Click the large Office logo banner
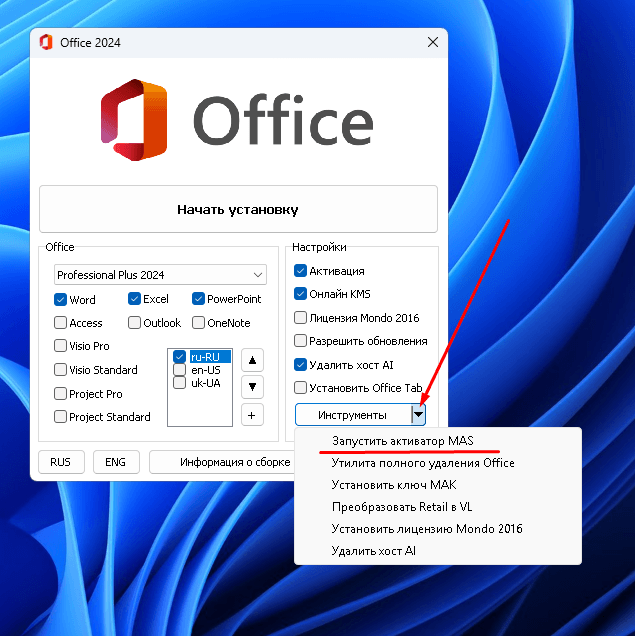This screenshot has height=636, width=635. coord(238,120)
